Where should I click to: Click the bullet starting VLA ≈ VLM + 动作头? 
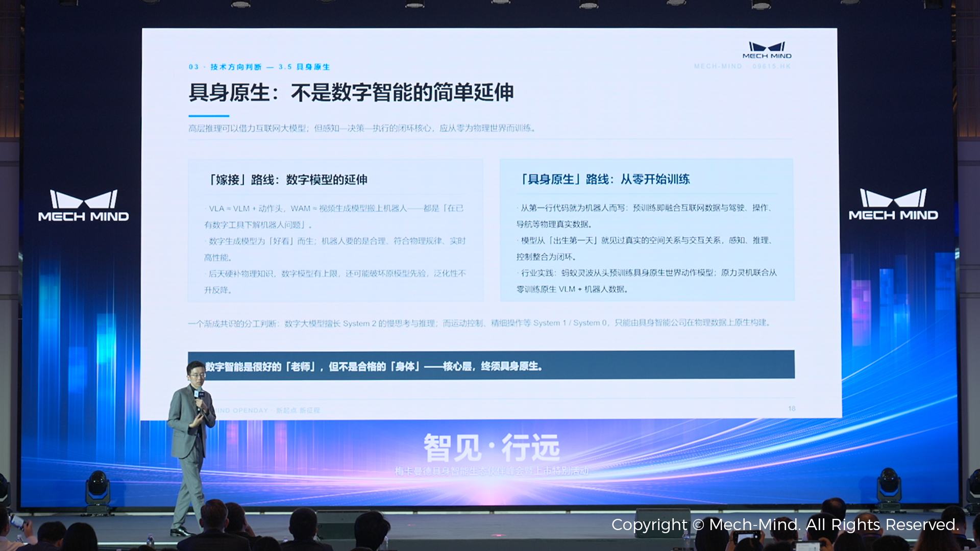334,216
